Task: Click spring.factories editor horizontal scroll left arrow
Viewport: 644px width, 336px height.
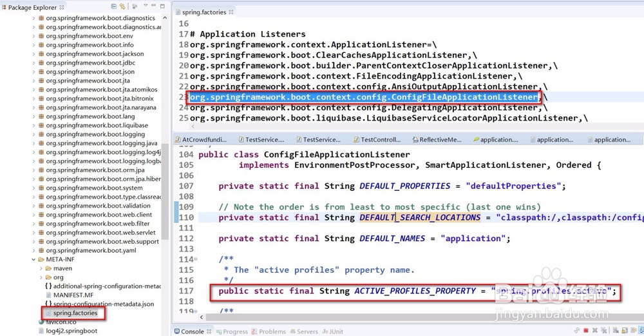Action: click(193, 127)
